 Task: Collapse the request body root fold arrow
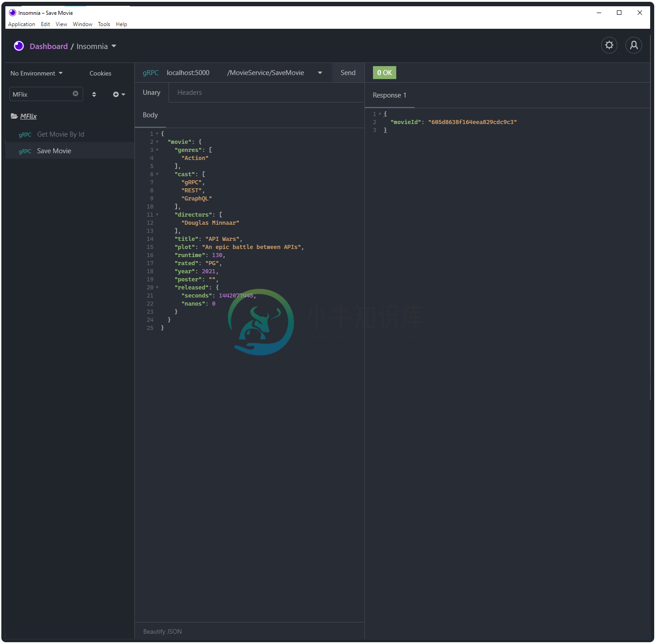click(x=157, y=134)
